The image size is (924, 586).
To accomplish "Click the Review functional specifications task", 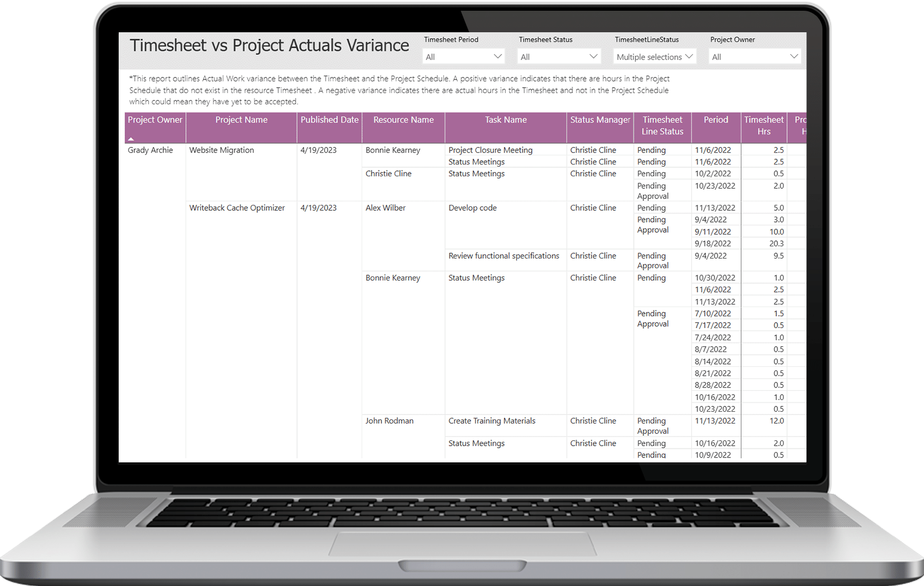I will (x=504, y=256).
